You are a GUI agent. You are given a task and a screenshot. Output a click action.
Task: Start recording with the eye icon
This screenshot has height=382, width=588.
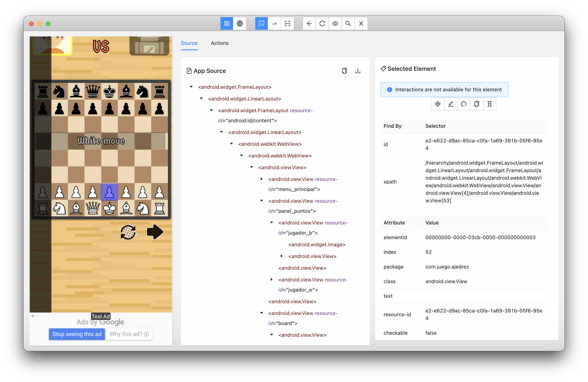(x=335, y=23)
